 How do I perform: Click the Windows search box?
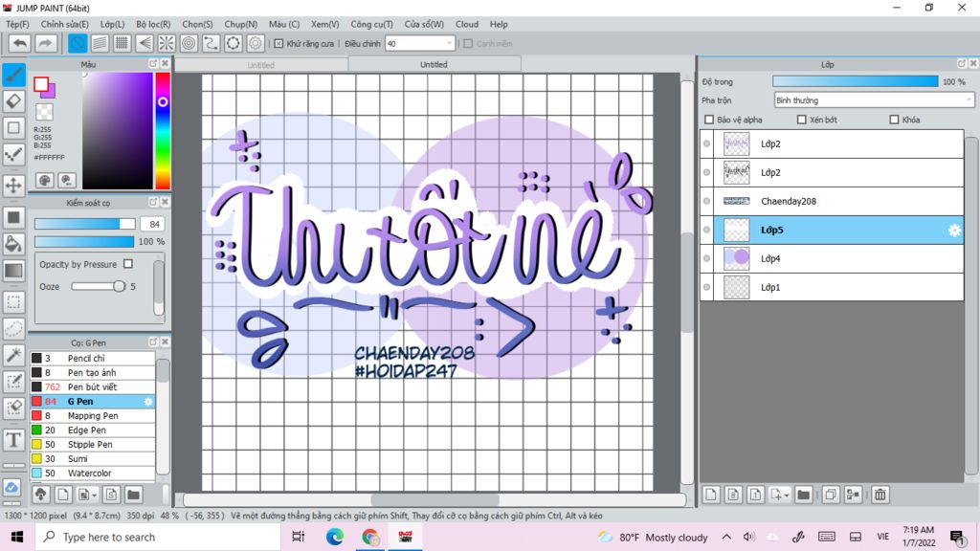click(x=158, y=537)
